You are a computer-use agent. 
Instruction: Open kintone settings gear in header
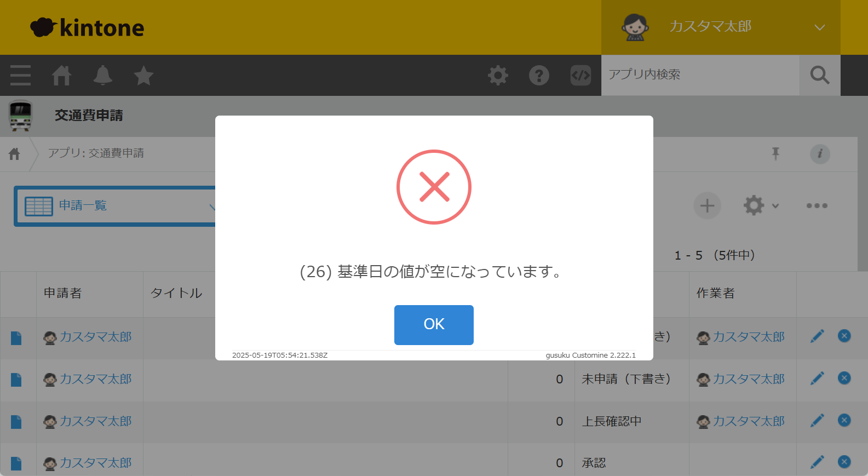coord(498,75)
